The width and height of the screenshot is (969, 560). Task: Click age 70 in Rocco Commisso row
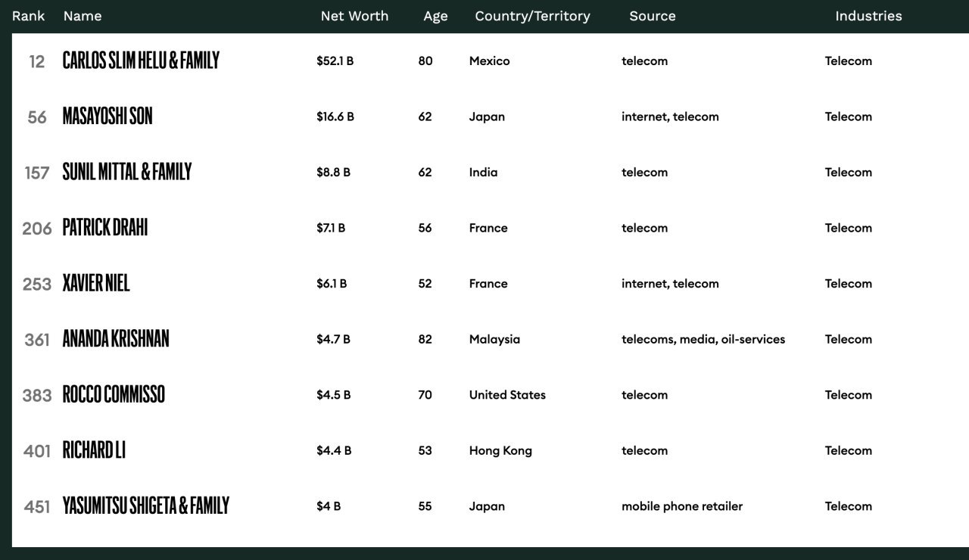click(x=425, y=394)
